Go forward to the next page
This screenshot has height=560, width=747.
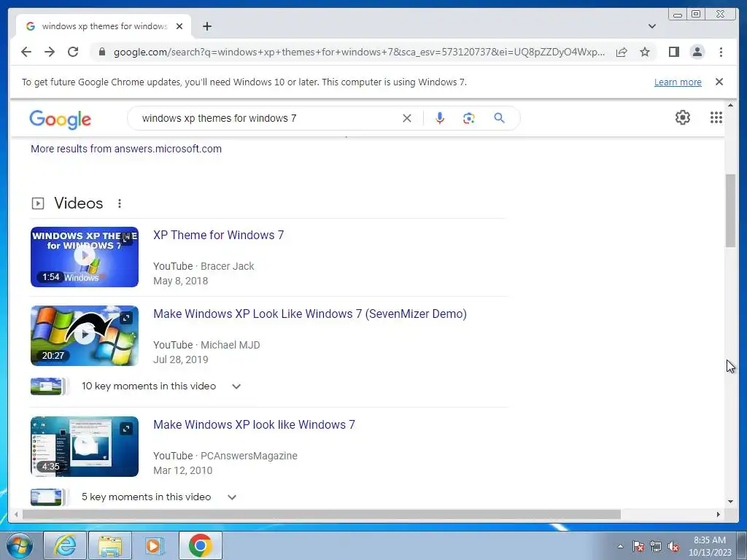point(50,52)
